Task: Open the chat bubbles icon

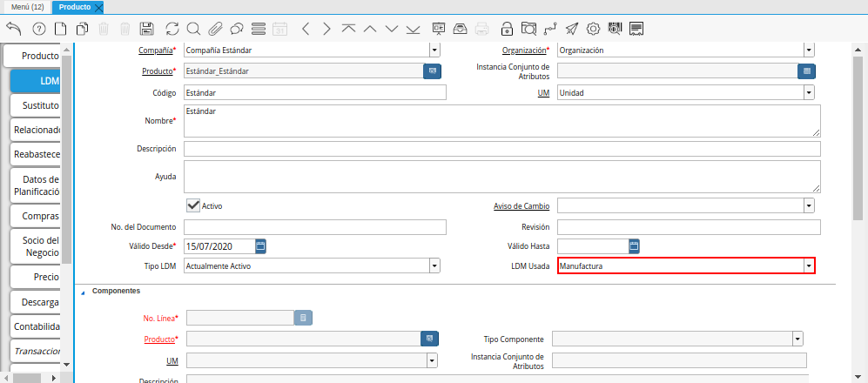Action: pos(237,29)
